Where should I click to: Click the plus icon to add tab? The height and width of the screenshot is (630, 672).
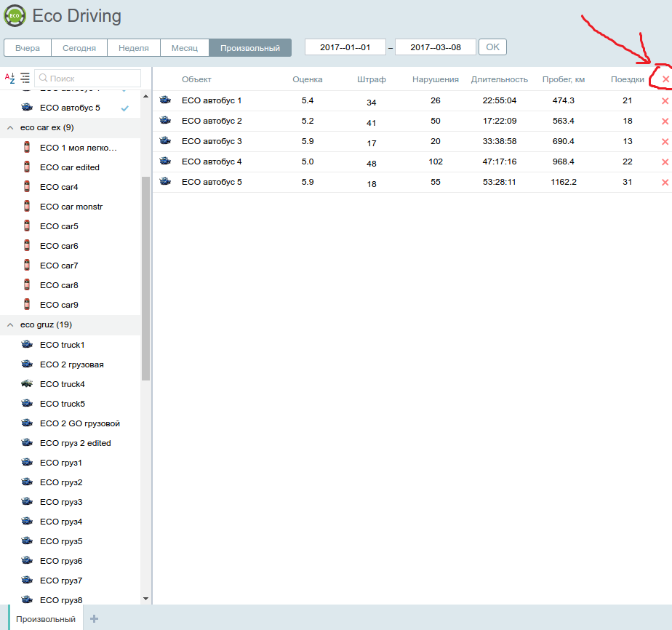pos(94,619)
